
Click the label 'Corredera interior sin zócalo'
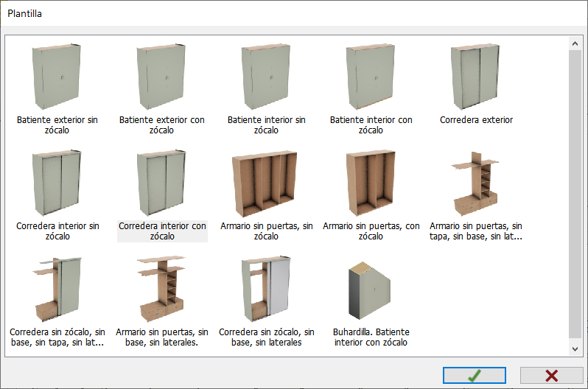coord(57,231)
